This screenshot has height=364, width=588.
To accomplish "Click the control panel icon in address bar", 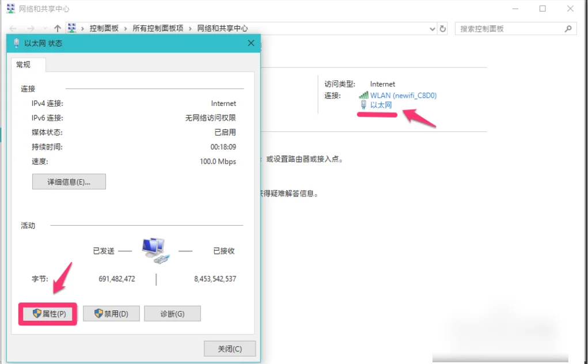I will 72,28.
